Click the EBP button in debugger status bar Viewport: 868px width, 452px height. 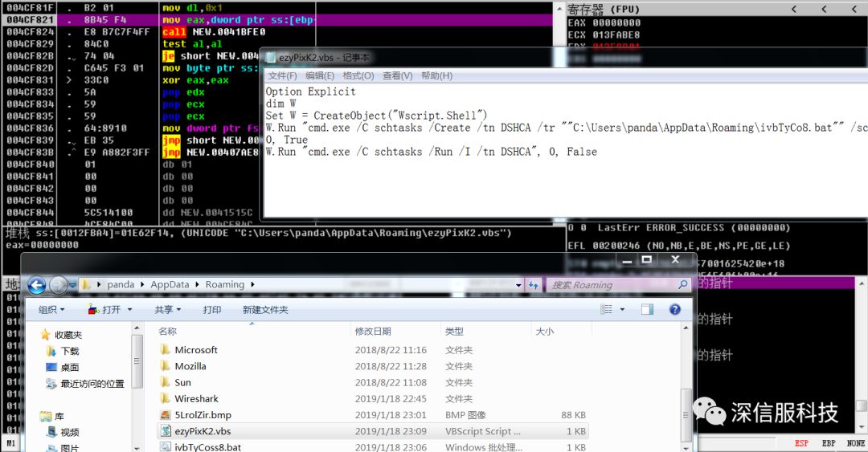tap(829, 444)
